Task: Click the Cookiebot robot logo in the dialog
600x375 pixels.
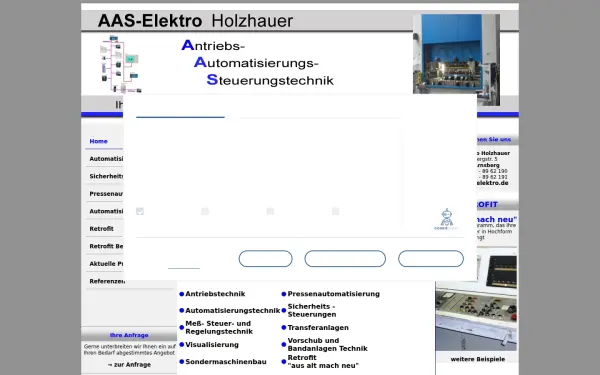Action: (x=446, y=219)
